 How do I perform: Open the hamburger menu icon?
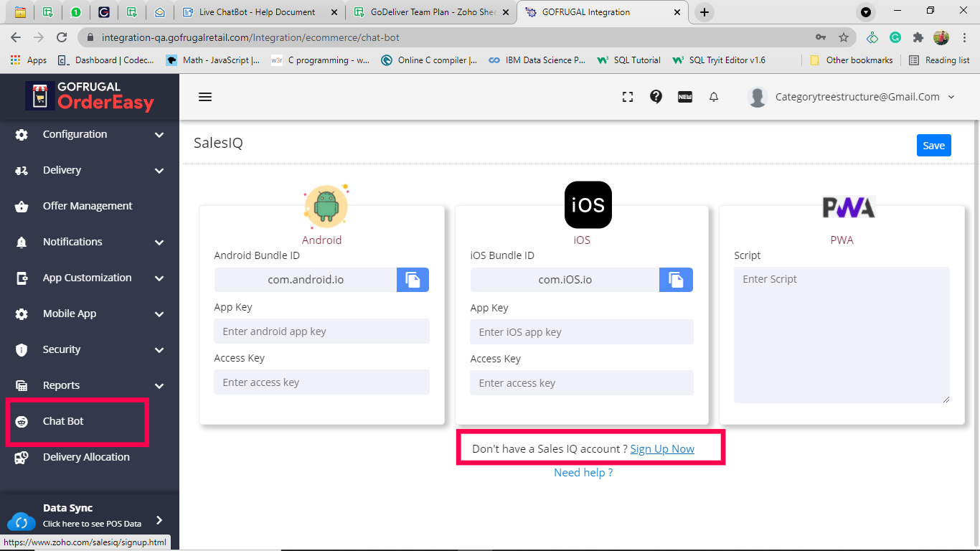tap(205, 97)
